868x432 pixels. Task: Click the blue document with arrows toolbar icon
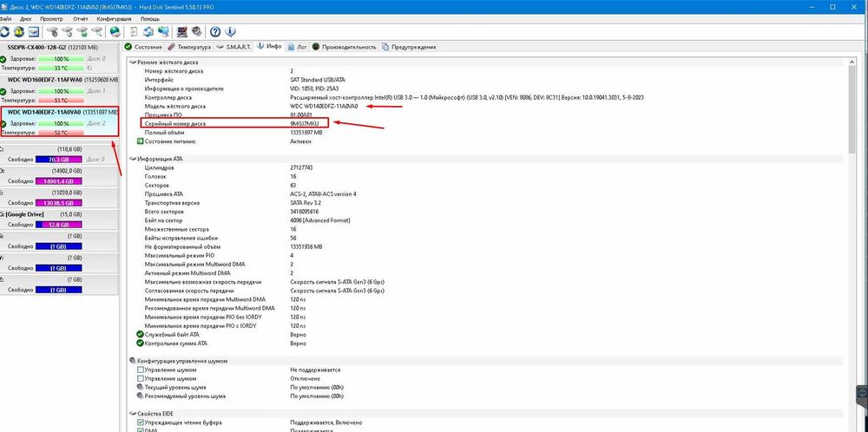pos(148,31)
